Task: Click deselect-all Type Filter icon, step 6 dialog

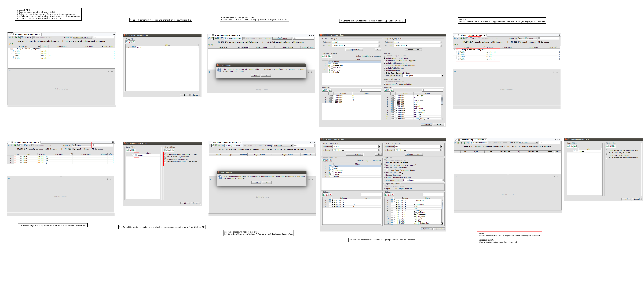Action: click(130, 42)
